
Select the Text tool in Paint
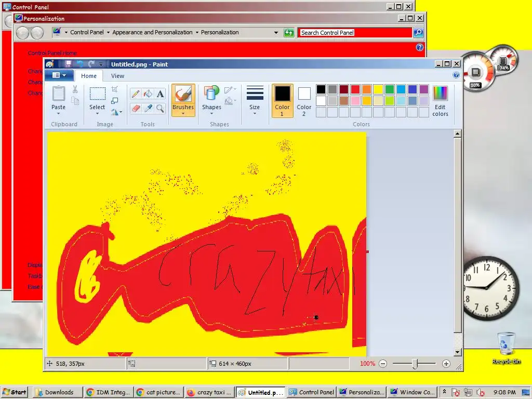[160, 94]
